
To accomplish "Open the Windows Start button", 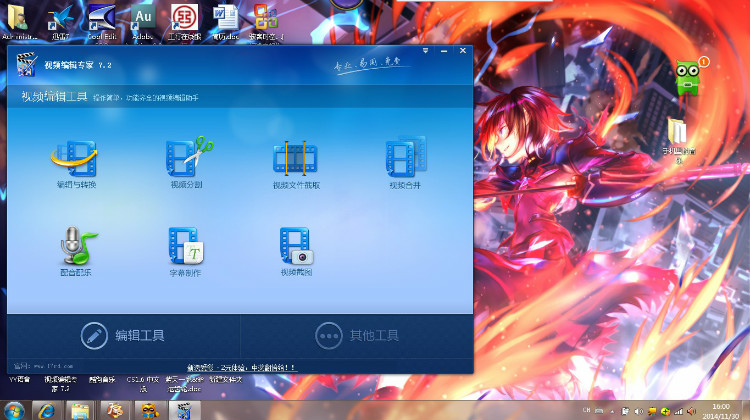I will pyautogui.click(x=14, y=410).
